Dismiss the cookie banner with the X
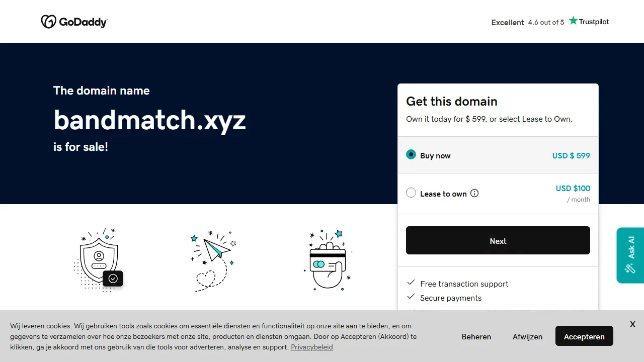Image resolution: width=644 pixels, height=362 pixels. 632,324
